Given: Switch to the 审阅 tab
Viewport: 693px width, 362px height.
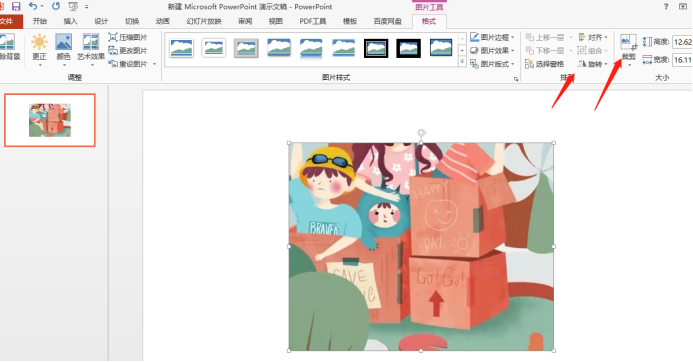Looking at the screenshot, I should coord(245,21).
